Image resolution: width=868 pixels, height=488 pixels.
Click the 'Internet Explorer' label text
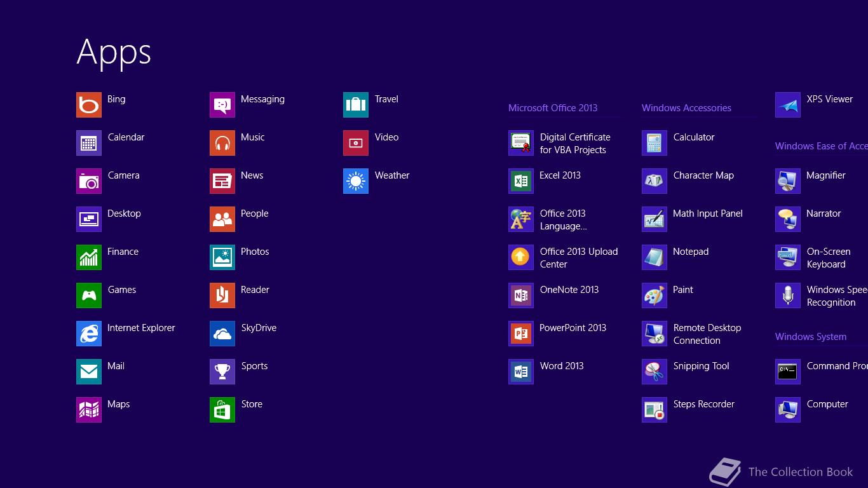pos(141,328)
